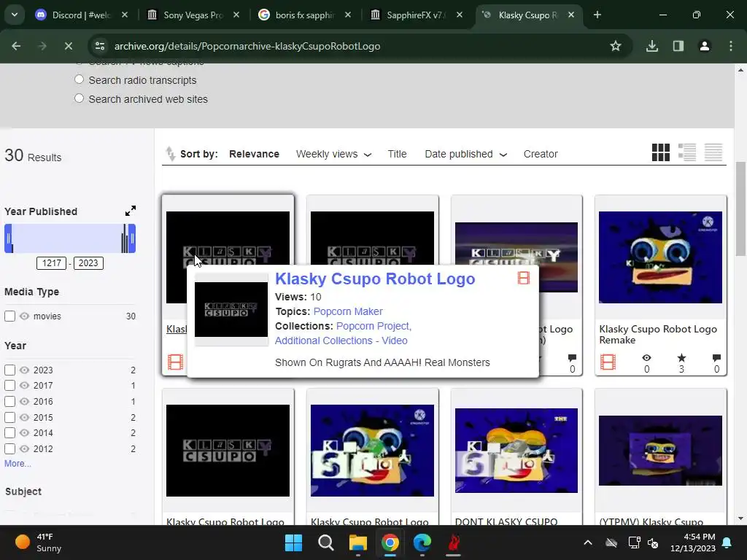
Task: Open File Explorer from the taskbar
Action: tap(357, 542)
